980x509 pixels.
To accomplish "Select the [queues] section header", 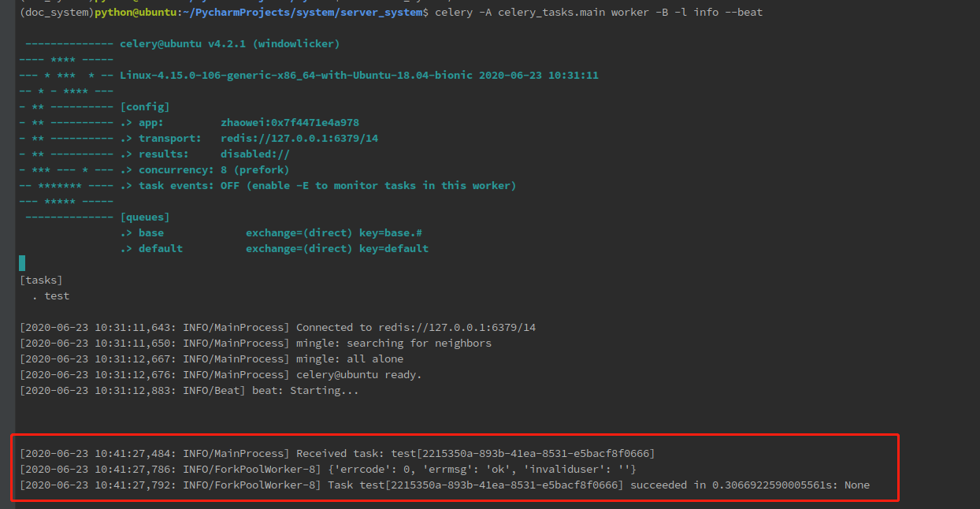I will [144, 217].
